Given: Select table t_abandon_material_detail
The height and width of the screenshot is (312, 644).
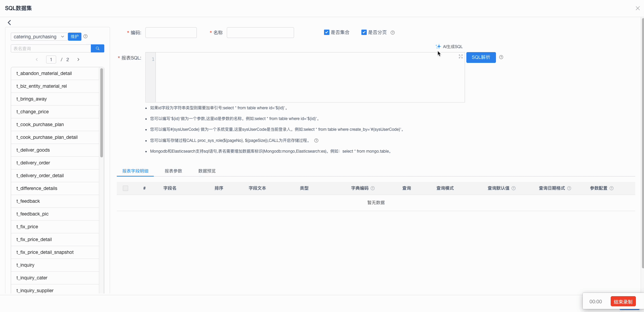Looking at the screenshot, I should pos(55,74).
